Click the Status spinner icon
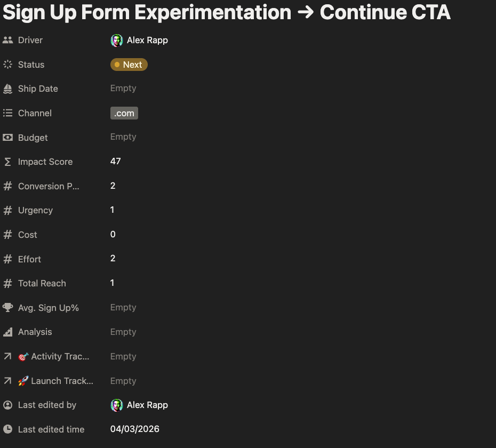The width and height of the screenshot is (496, 448). [7, 65]
